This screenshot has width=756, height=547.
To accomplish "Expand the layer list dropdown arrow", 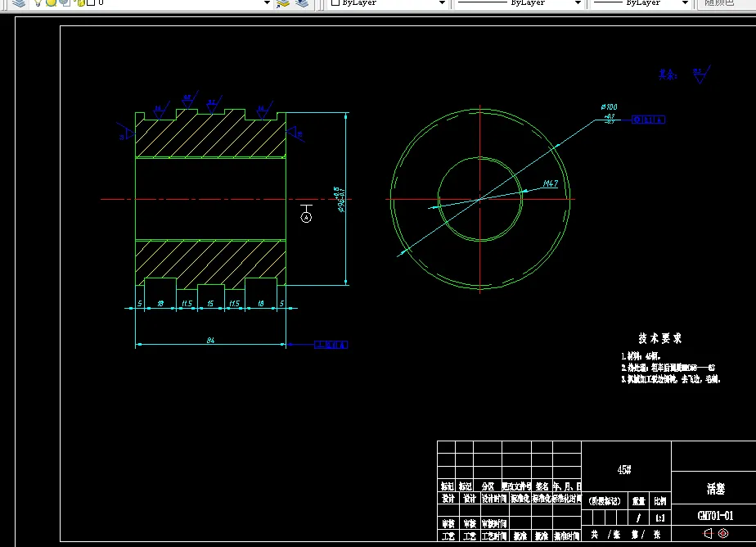I will click(x=267, y=3).
